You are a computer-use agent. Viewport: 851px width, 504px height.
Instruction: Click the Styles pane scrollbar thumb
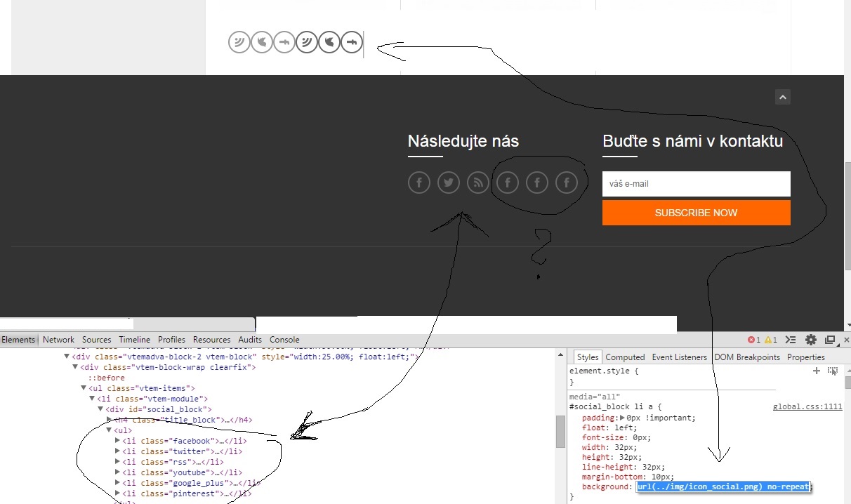point(847,383)
